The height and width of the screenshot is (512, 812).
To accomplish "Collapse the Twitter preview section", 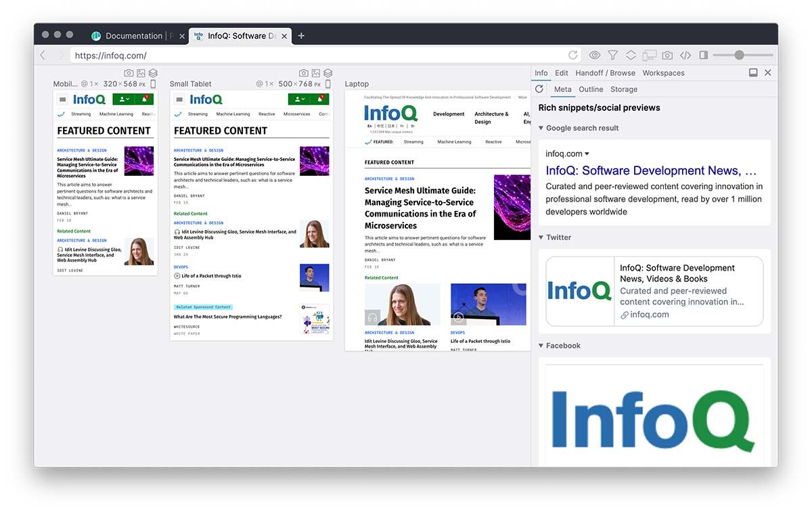I will 541,237.
